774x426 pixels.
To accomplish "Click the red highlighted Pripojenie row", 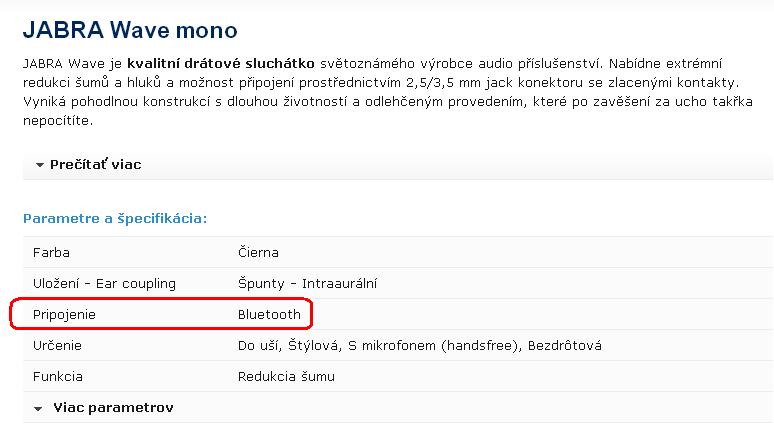I will click(x=160, y=314).
